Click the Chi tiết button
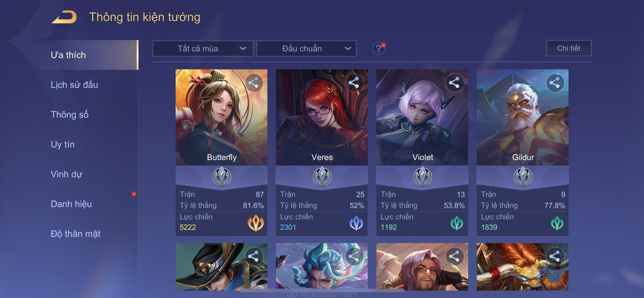 pyautogui.click(x=569, y=48)
